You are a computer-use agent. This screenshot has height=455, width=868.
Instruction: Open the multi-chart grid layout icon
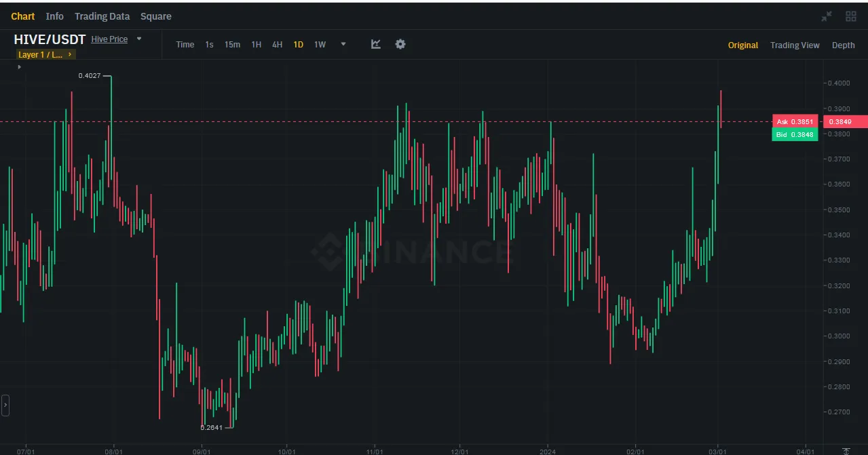pyautogui.click(x=850, y=16)
